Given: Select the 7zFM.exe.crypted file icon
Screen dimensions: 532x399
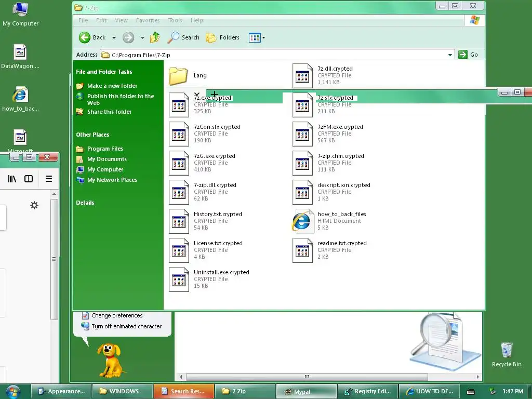Looking at the screenshot, I should [302, 134].
